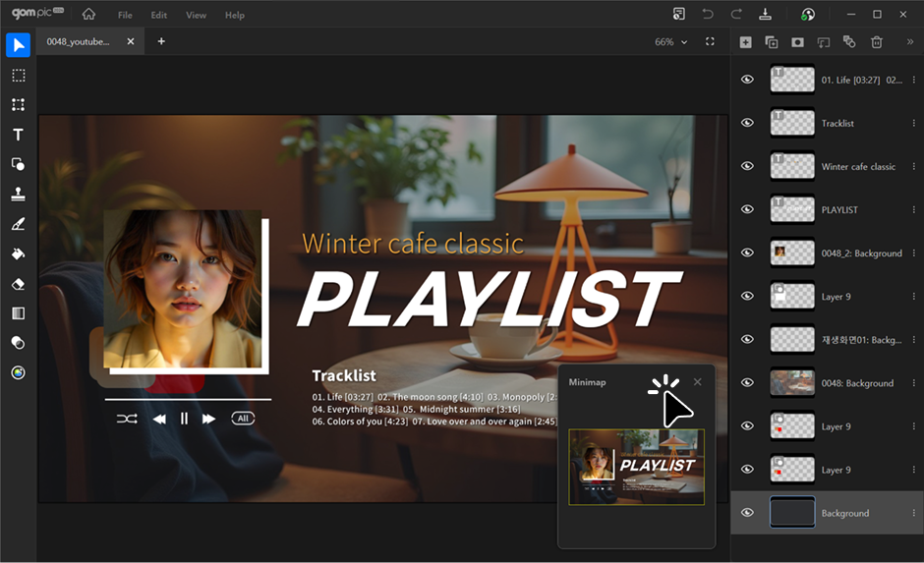Image resolution: width=924 pixels, height=563 pixels.
Task: Open a new tab with plus button
Action: pyautogui.click(x=161, y=41)
